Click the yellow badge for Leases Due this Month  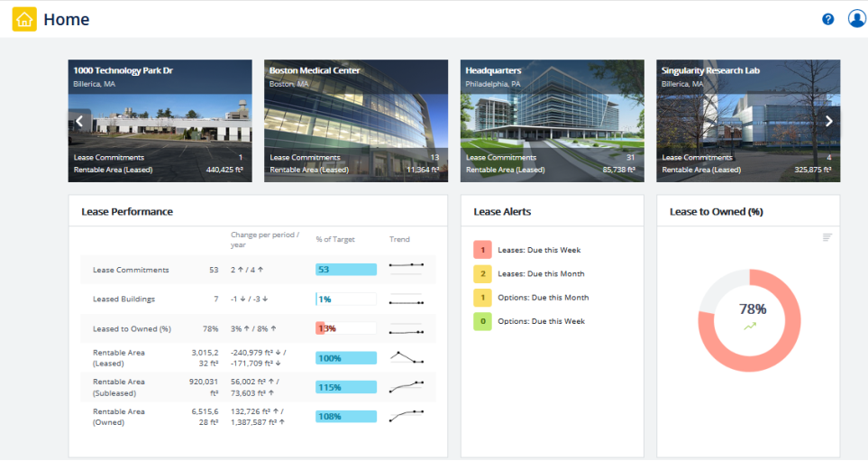coord(482,273)
